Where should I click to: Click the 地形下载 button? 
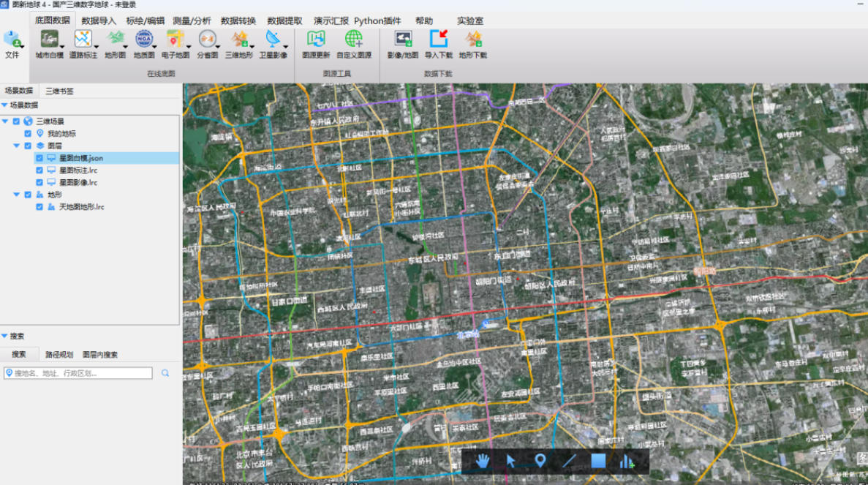coord(473,43)
